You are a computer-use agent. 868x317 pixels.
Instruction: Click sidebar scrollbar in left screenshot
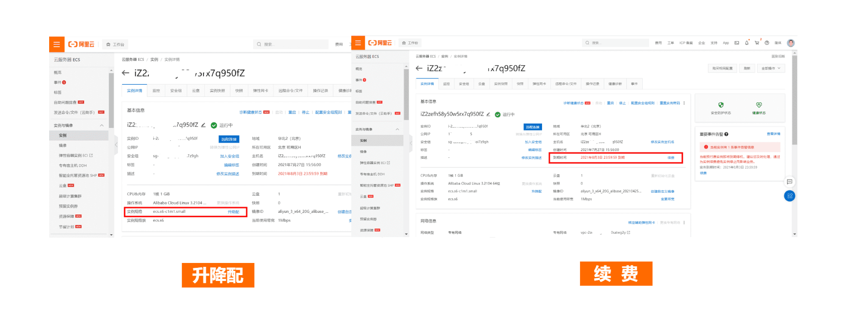coord(111,101)
